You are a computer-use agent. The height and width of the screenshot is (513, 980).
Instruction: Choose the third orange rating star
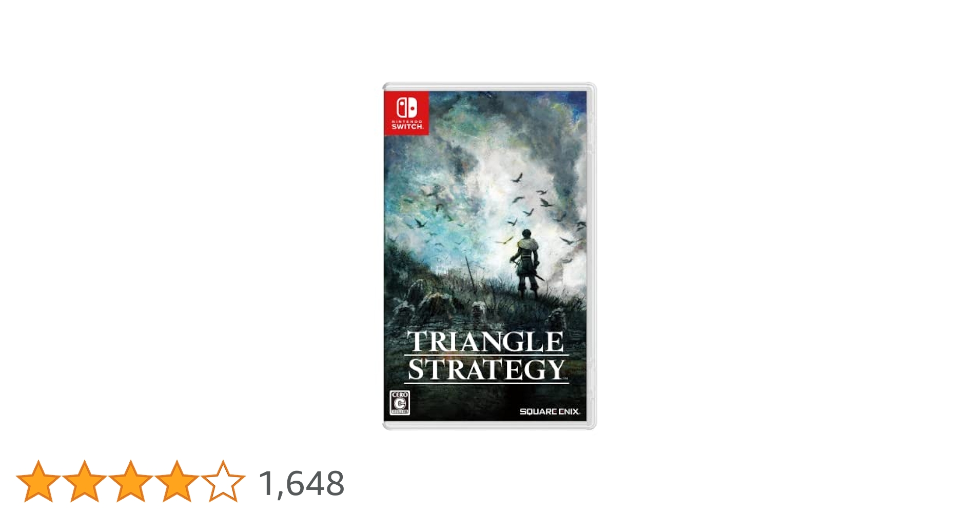tap(131, 481)
